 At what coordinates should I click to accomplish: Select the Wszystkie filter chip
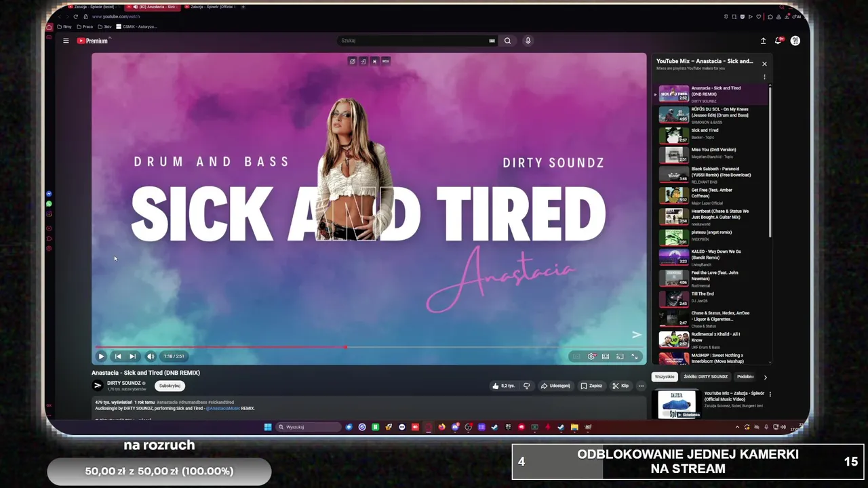(x=665, y=377)
